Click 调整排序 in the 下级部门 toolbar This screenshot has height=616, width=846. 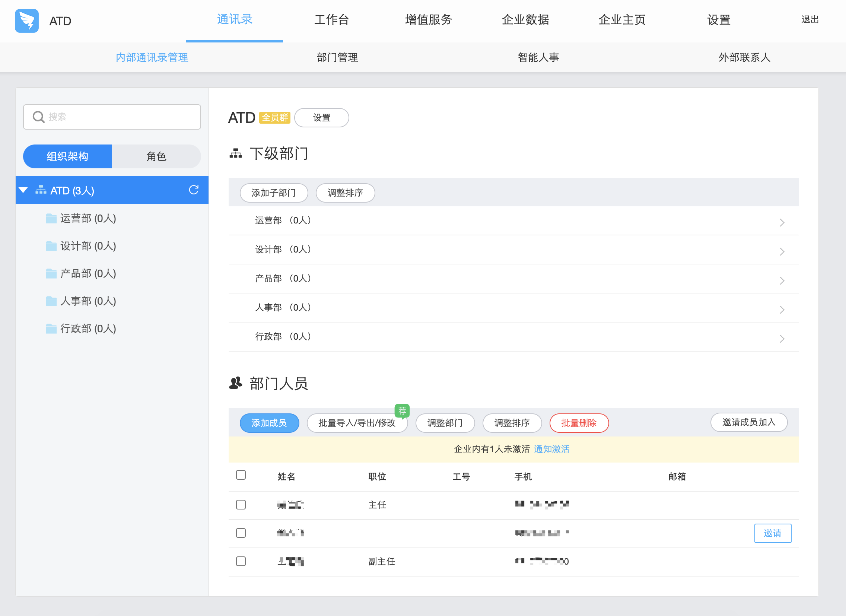pos(346,193)
